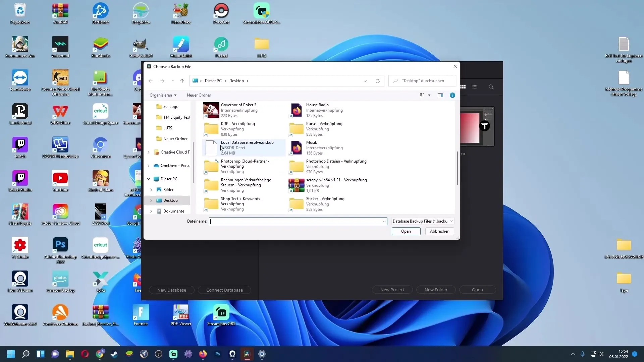Image resolution: width=644 pixels, height=362 pixels.
Task: Open the taskbar clock and date
Action: tap(619, 354)
